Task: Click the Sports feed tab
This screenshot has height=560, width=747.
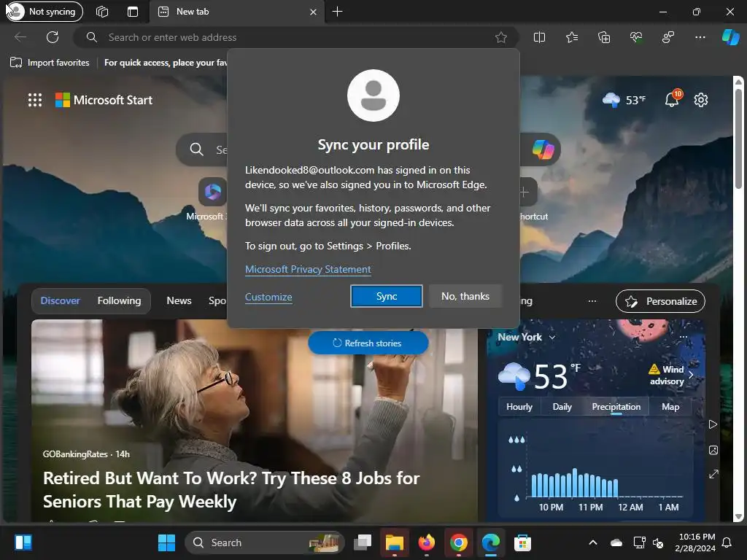Action: tap(217, 300)
